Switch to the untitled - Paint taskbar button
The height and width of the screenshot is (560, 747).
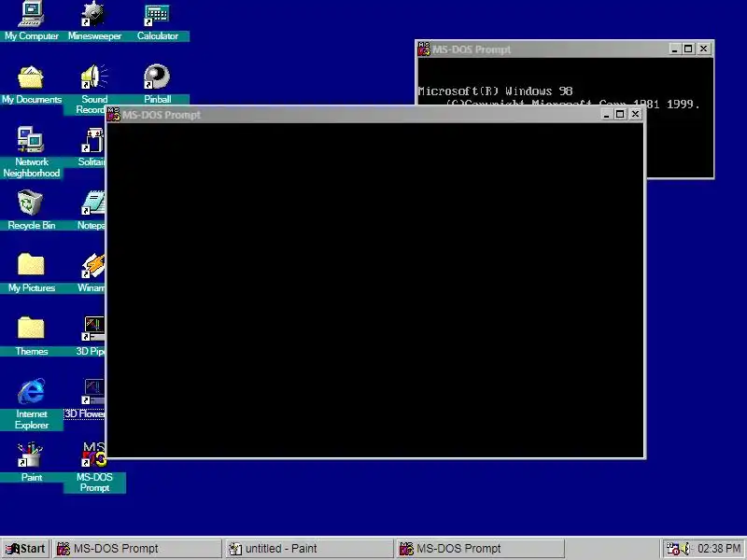309,549
